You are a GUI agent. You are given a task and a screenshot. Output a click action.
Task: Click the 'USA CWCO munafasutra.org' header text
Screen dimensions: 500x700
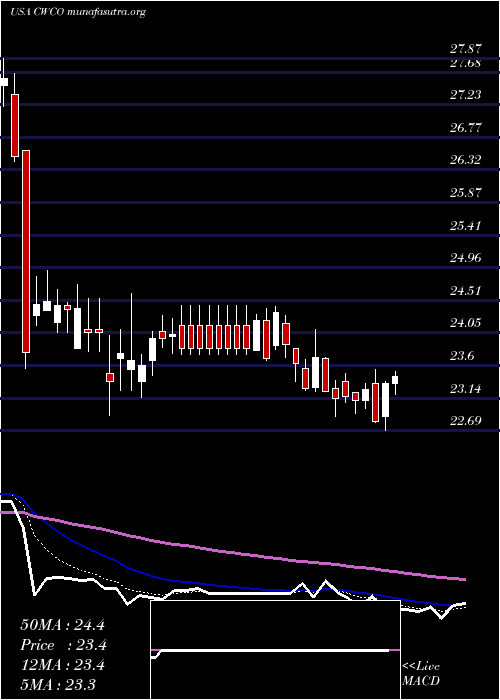78,12
